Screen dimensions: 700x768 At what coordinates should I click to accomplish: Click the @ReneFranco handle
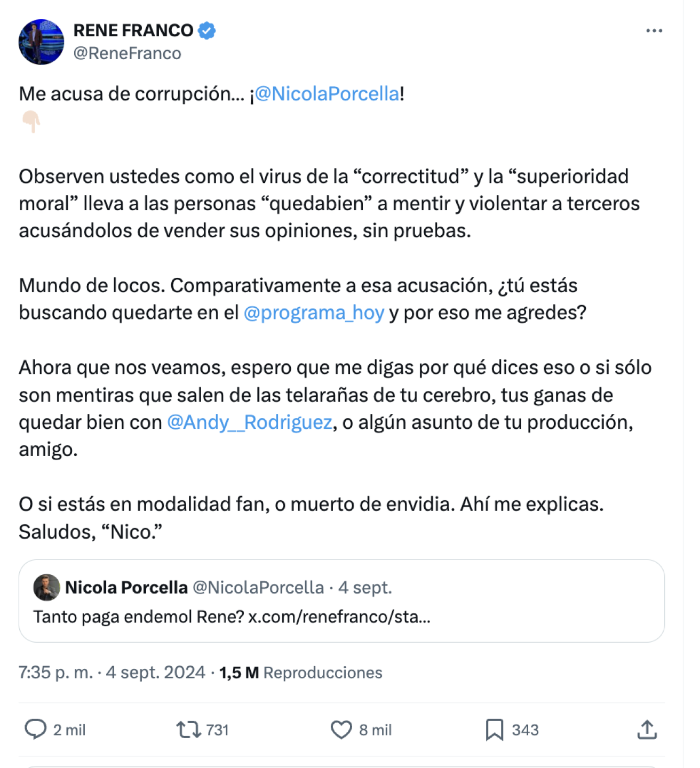(127, 53)
